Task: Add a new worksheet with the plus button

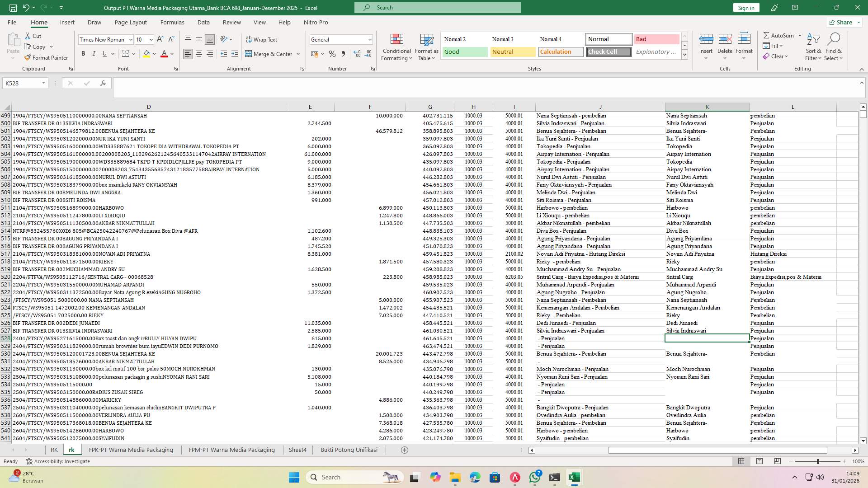Action: point(405,450)
